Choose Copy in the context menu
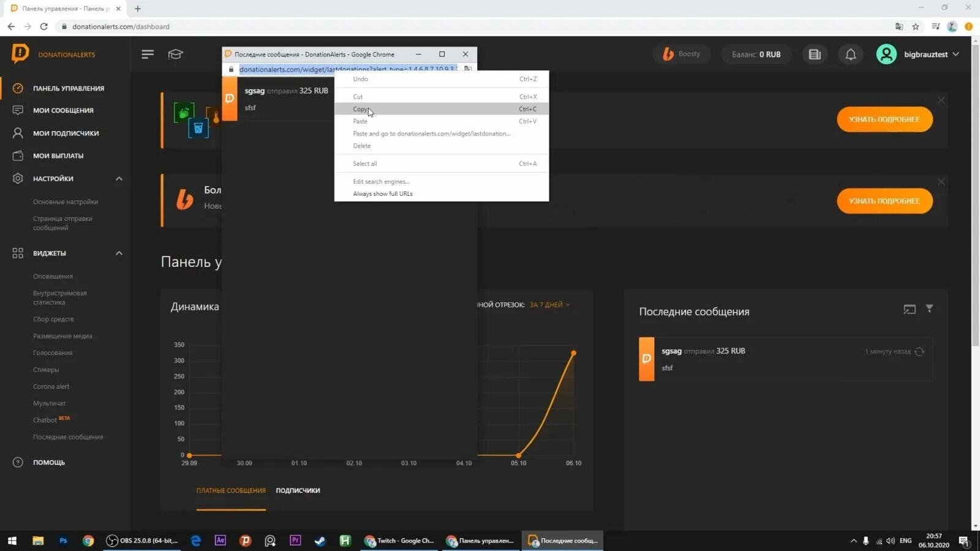Viewport: 980px width, 551px height. (442, 109)
